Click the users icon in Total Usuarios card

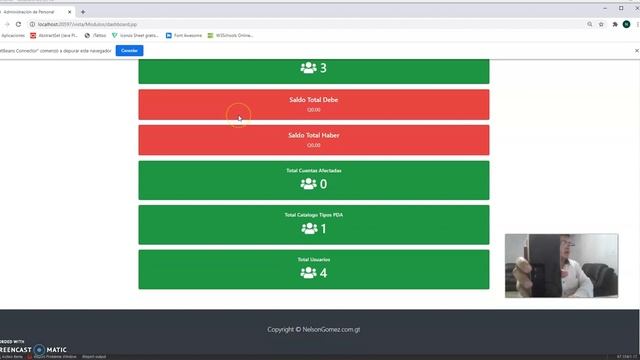(309, 273)
